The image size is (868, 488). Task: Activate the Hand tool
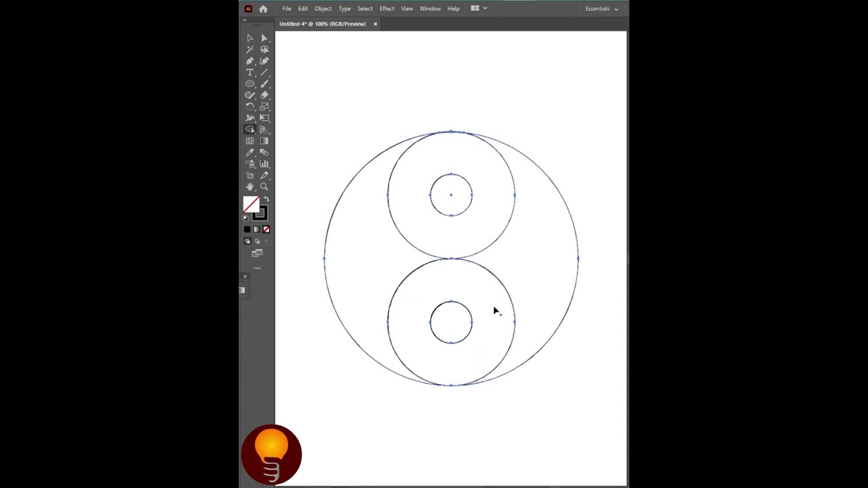tap(250, 187)
